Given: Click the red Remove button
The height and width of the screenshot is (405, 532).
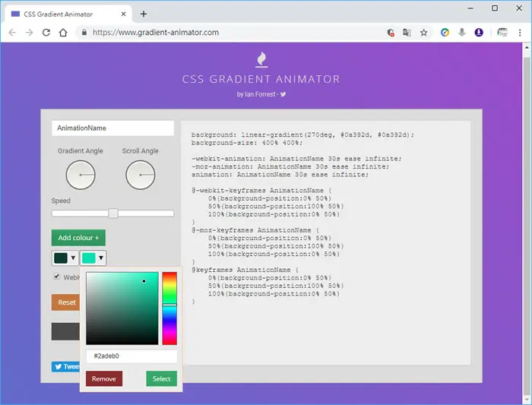Looking at the screenshot, I should (104, 379).
